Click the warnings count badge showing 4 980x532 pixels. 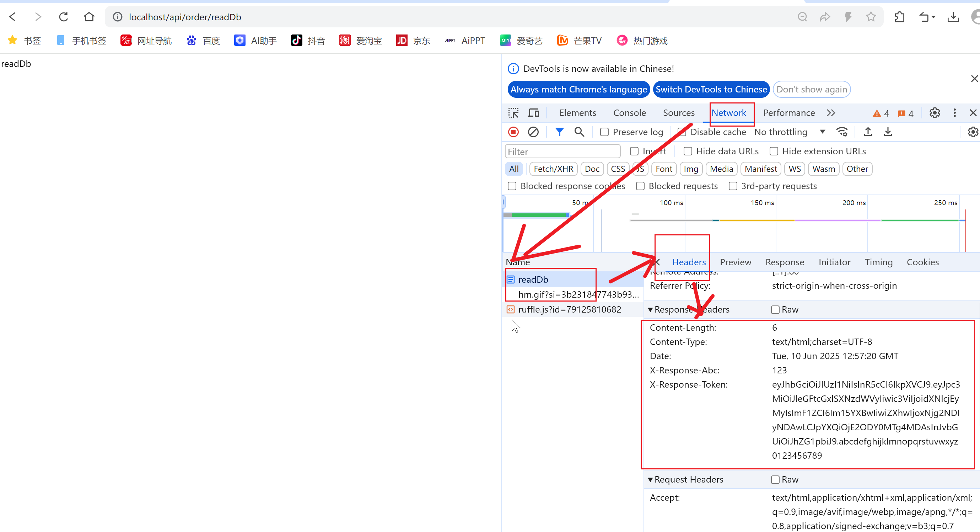(881, 113)
